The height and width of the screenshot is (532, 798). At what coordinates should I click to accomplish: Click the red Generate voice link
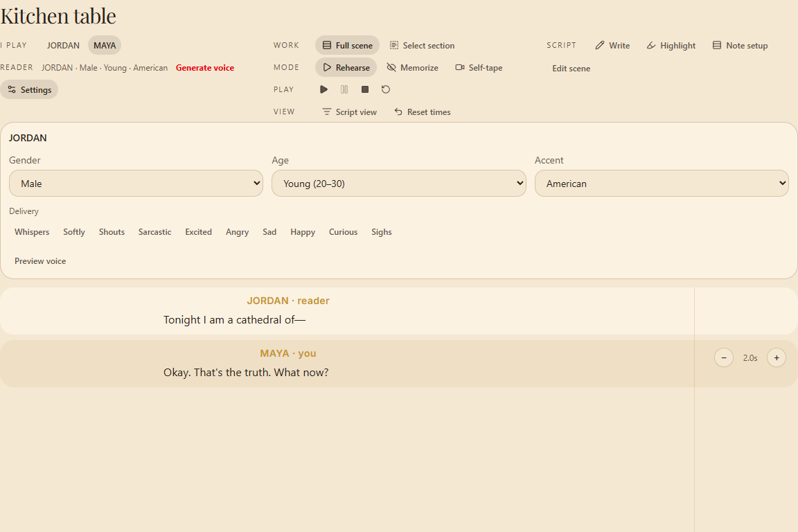205,68
